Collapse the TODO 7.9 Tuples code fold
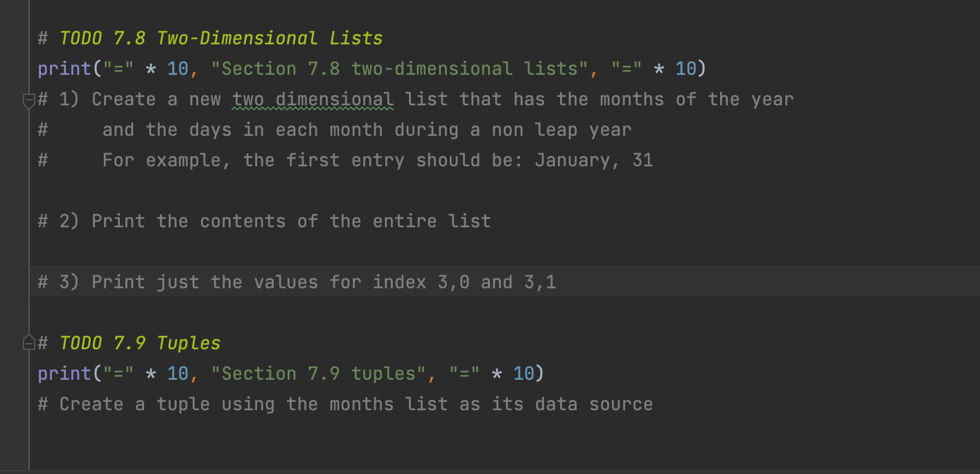 28,342
